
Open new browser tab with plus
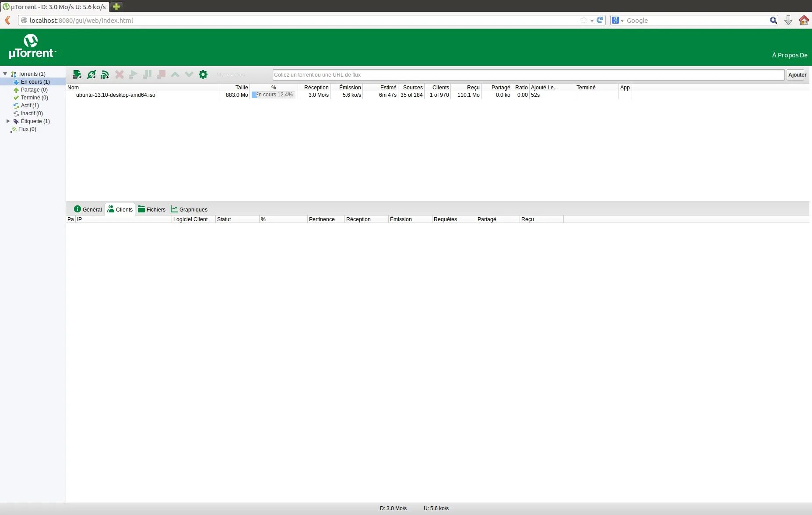coord(116,7)
